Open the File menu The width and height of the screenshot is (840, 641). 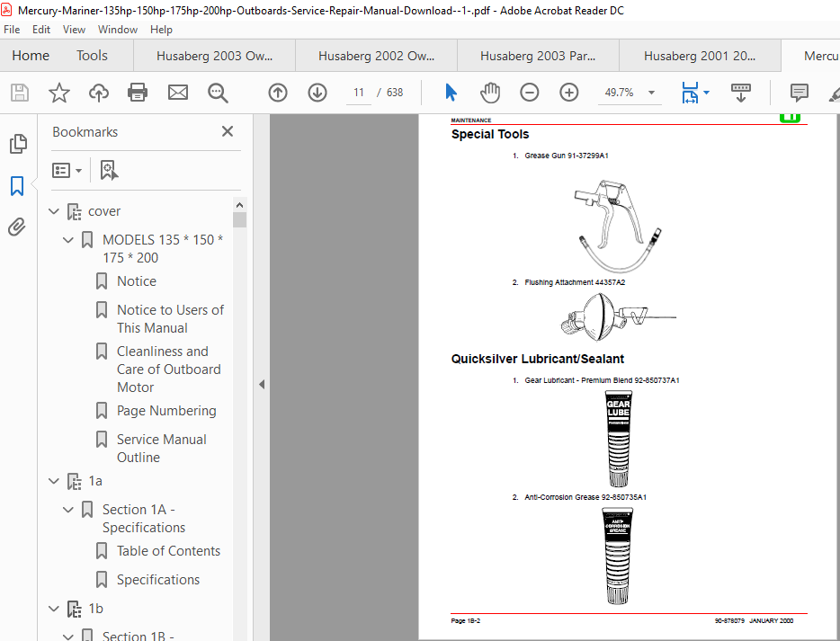coord(12,30)
